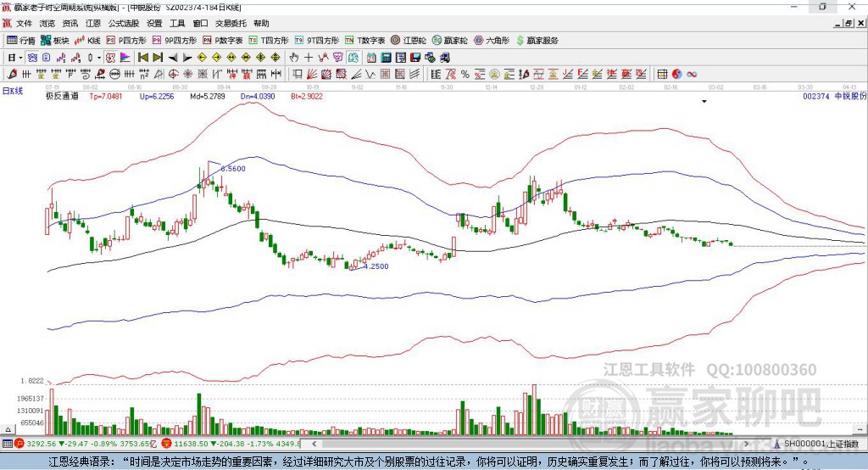Image resolution: width=868 pixels, height=470 pixels.
Task: Click the volume panel up-triangle button
Action: 8,429
